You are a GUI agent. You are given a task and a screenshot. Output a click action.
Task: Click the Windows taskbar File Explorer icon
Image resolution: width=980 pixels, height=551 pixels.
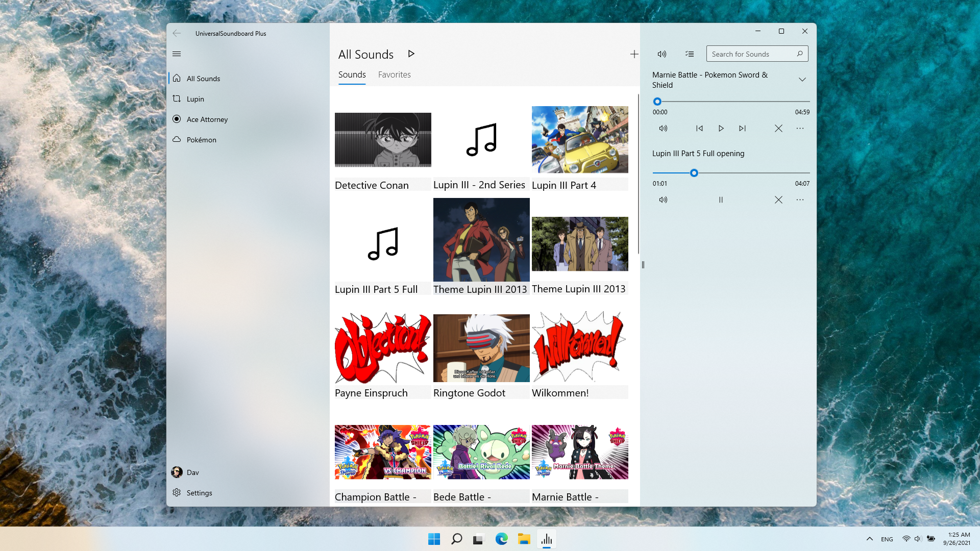pos(524,539)
